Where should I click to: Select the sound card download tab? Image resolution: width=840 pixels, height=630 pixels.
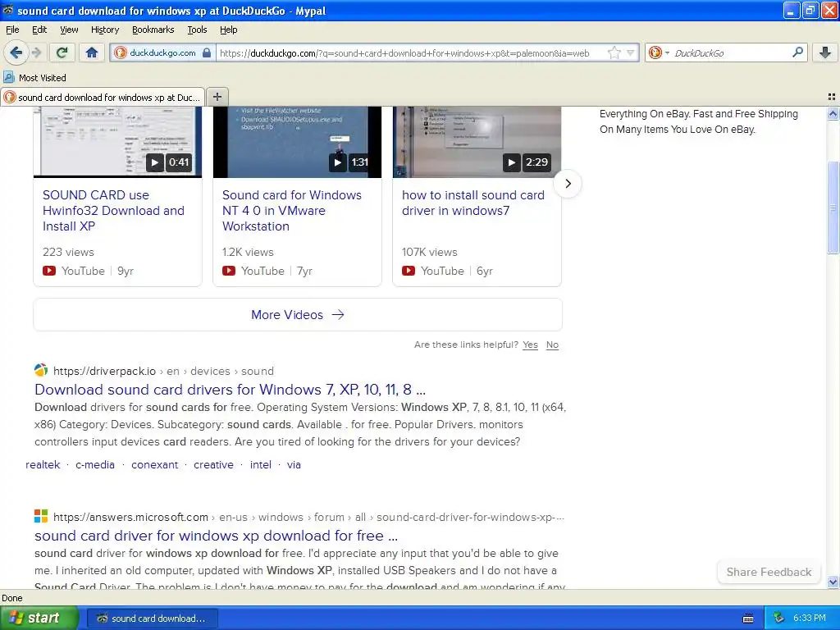pos(103,97)
